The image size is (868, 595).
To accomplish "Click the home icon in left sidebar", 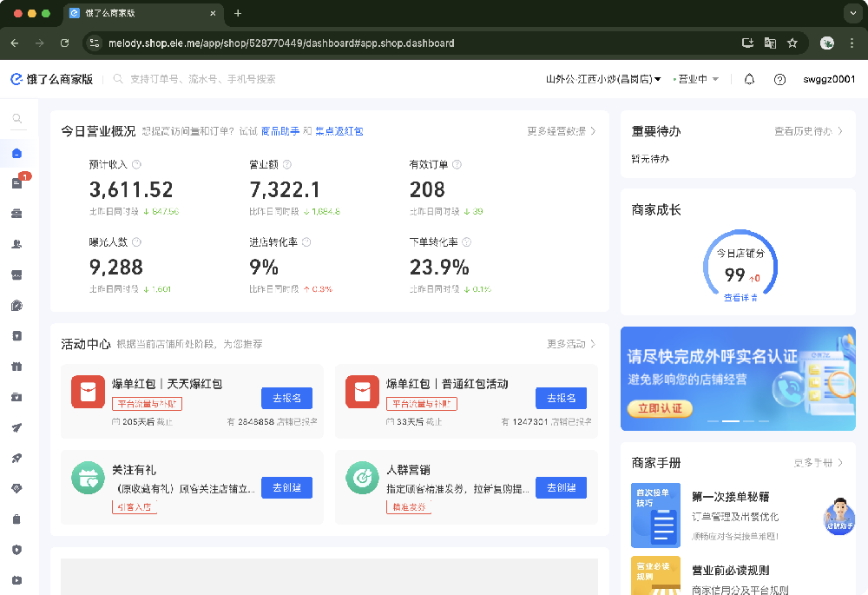I will [x=17, y=154].
